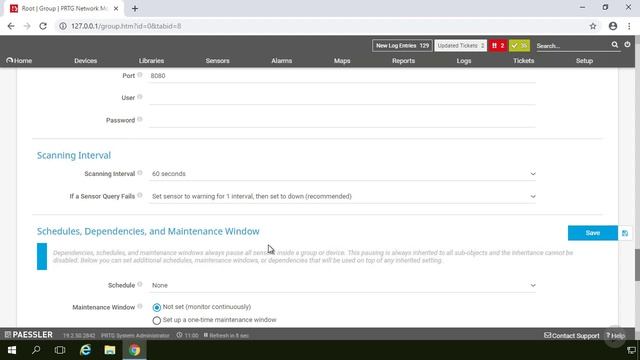Image resolution: width=640 pixels, height=360 pixels.
Task: Open the Maps menu
Action: click(342, 60)
